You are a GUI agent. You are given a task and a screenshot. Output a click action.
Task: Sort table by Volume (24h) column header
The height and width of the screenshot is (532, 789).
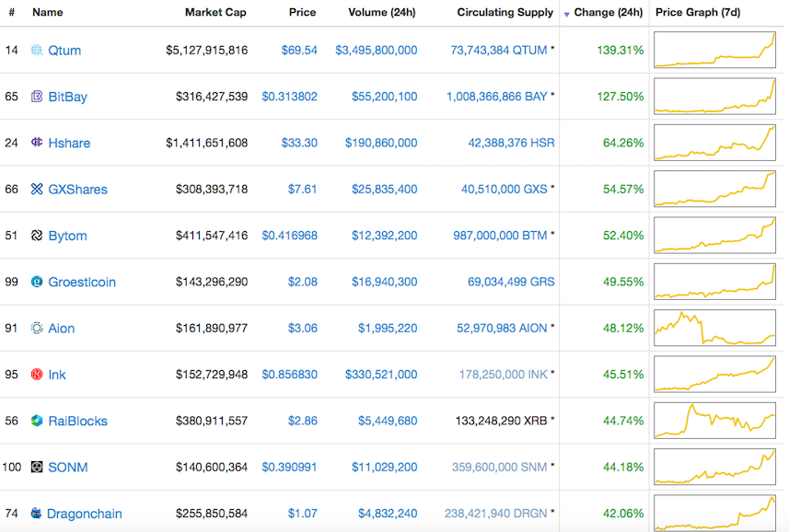[382, 12]
